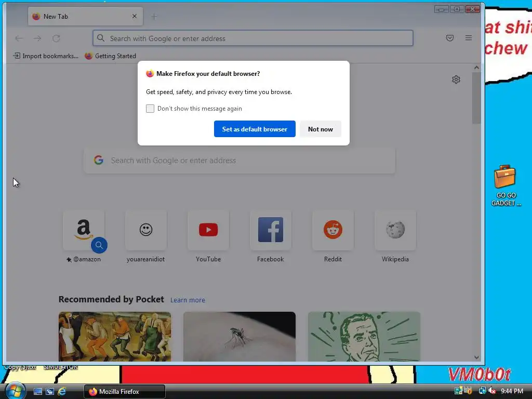Minimize the Firefox window
Image resolution: width=532 pixels, height=399 pixels.
[x=441, y=9]
